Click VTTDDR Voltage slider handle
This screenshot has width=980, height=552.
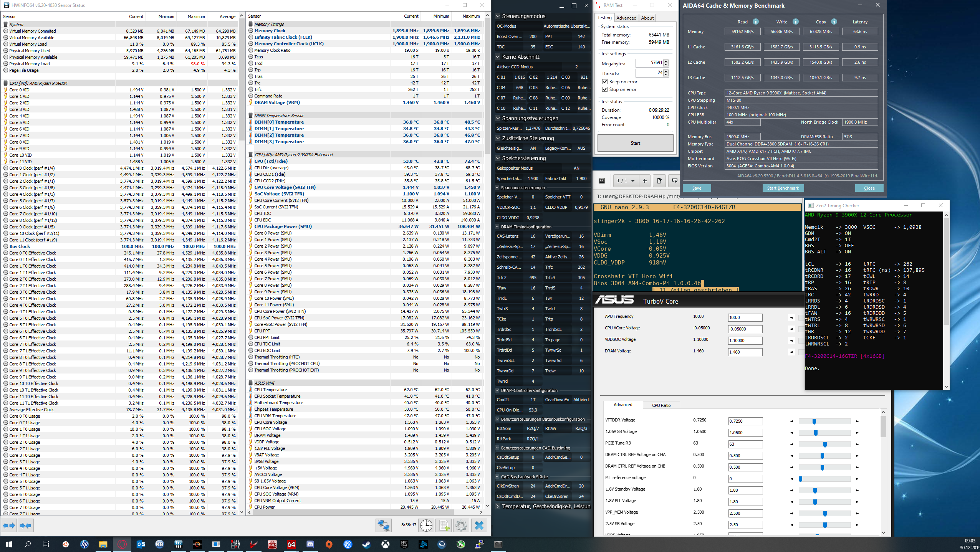pyautogui.click(x=814, y=421)
